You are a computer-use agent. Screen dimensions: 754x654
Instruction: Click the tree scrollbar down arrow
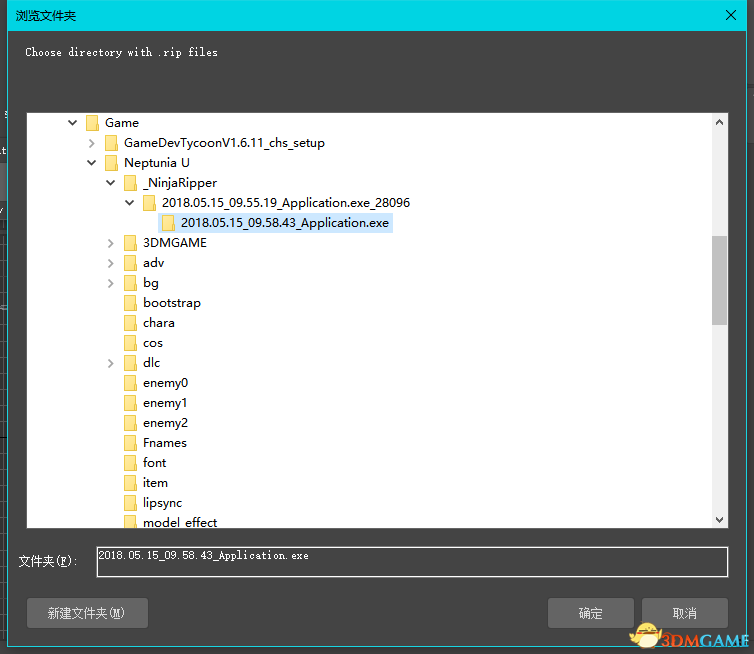tap(719, 519)
